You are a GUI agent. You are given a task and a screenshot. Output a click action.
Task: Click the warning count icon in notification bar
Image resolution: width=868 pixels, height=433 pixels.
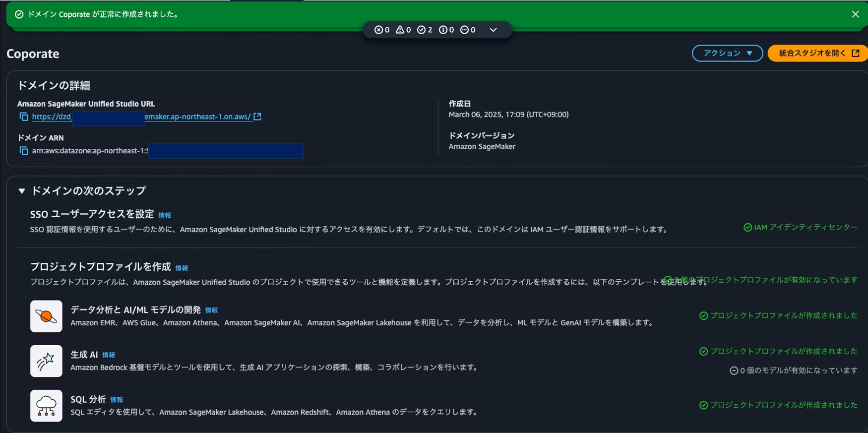pos(400,30)
